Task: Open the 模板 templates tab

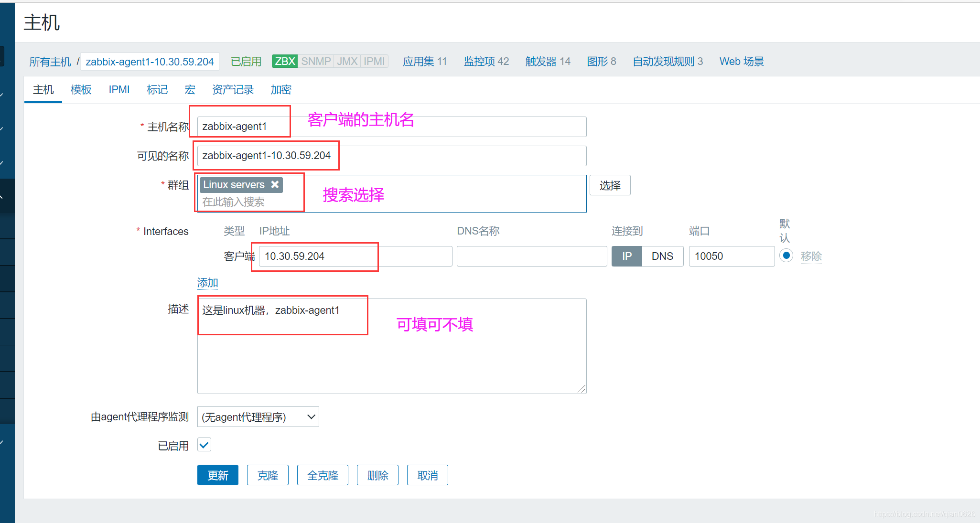Action: pyautogui.click(x=81, y=90)
